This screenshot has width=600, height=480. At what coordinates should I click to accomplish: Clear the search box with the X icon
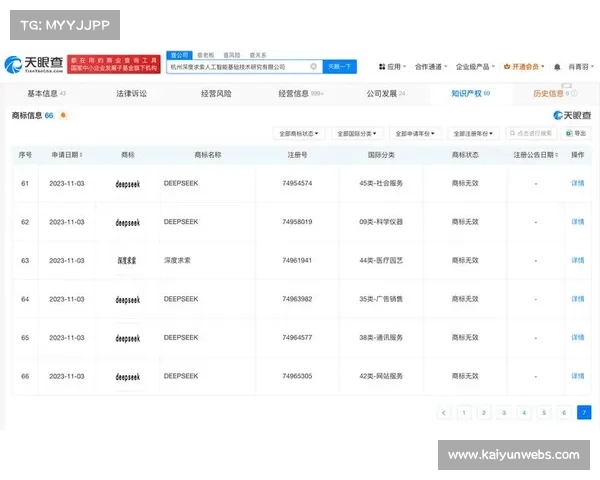313,67
